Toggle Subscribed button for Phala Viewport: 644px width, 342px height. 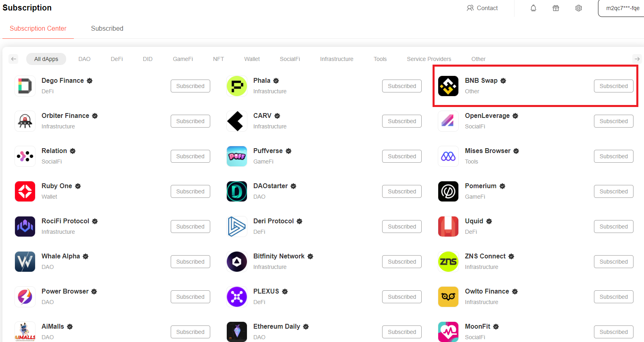(402, 86)
